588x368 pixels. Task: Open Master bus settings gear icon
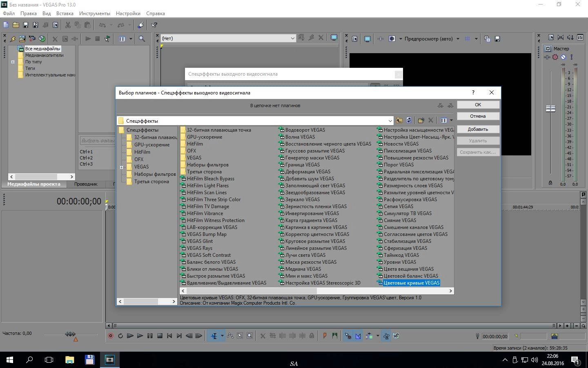point(555,57)
